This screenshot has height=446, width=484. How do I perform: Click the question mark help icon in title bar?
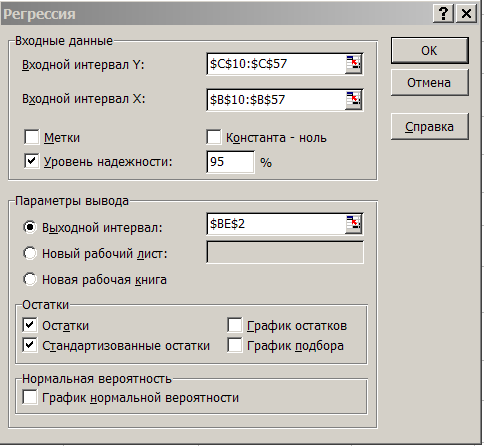coord(443,14)
